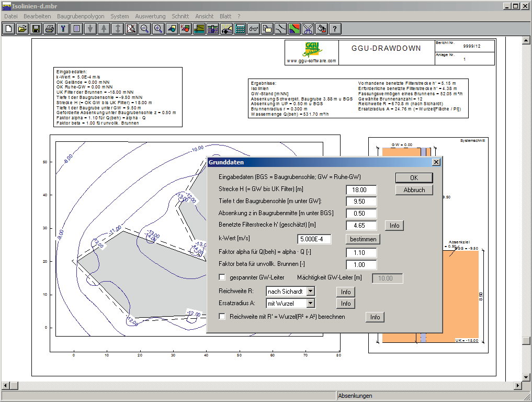Click the scissors toolbar icon
Image resolution: width=532 pixels, height=402 pixels.
(308, 29)
